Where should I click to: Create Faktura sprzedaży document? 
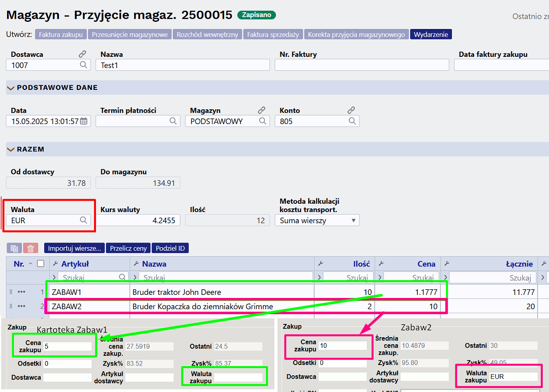[x=273, y=35]
